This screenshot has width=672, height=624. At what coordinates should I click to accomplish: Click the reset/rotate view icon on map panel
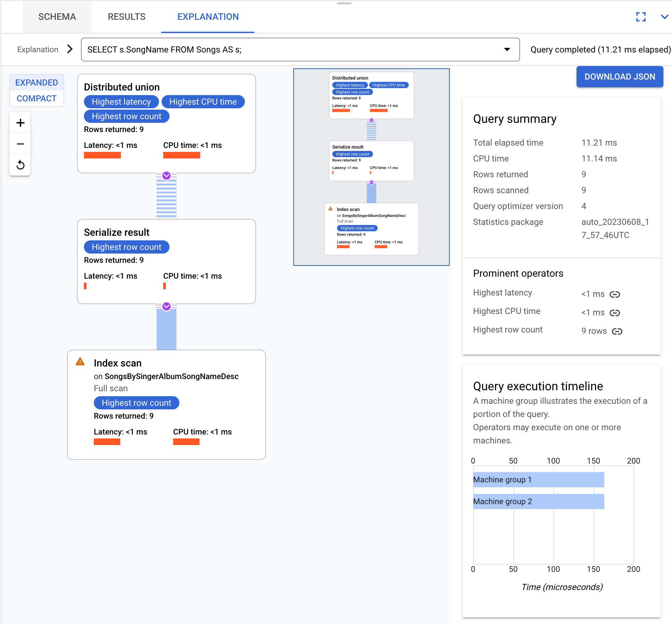coord(20,164)
